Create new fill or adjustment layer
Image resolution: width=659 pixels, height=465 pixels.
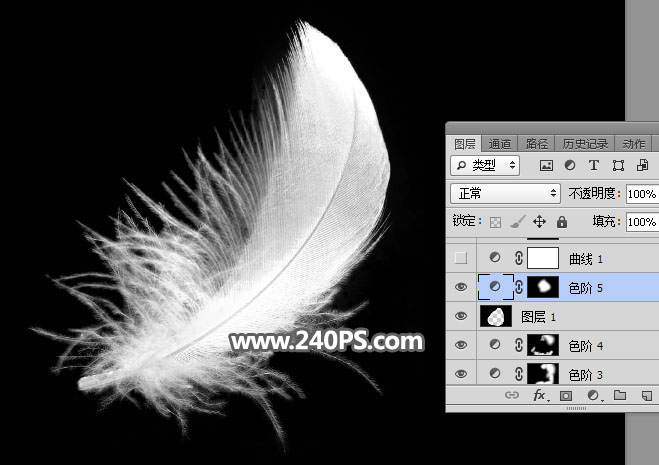point(593,395)
